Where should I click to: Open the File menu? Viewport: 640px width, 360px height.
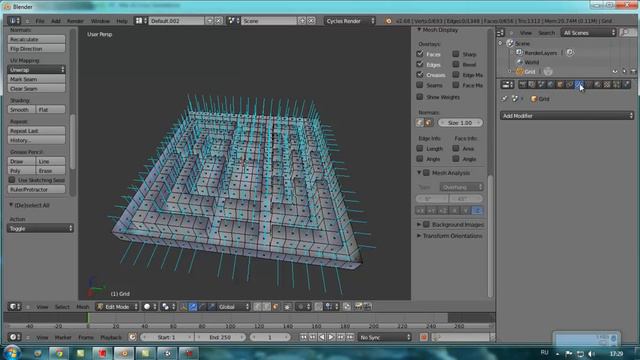pyautogui.click(x=40, y=21)
